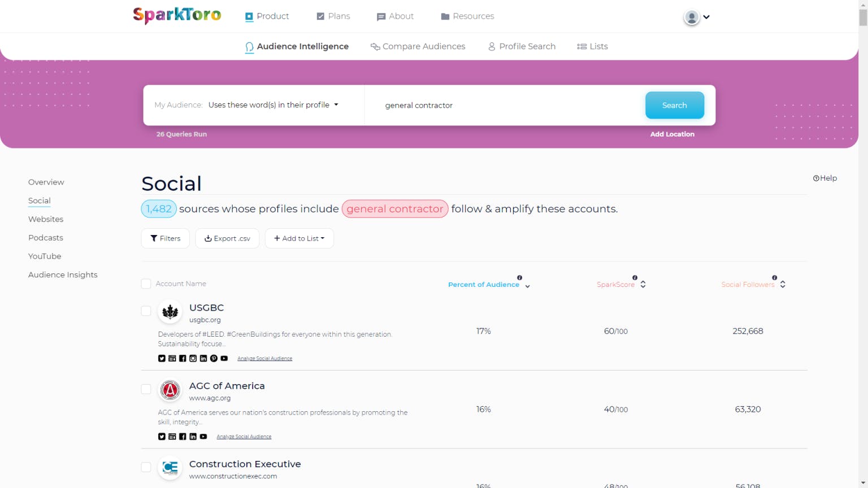Check the Construction Executive row checkbox
Viewport: 868px width, 488px height.
[x=146, y=467]
